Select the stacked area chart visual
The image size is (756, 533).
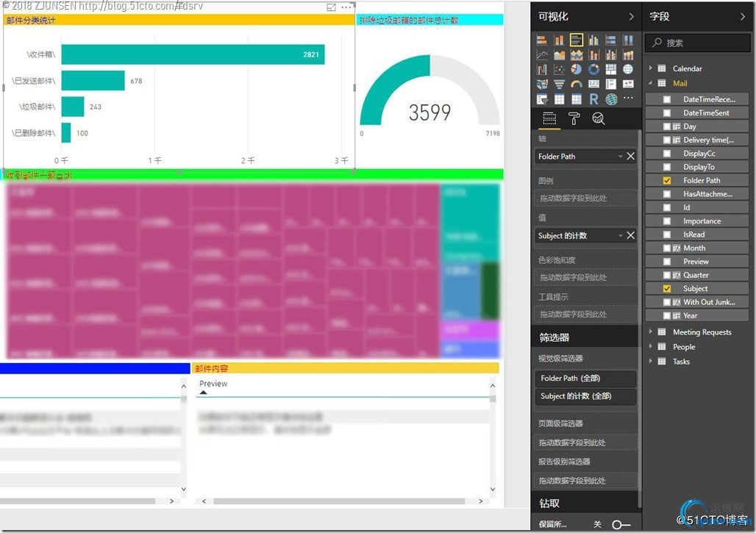(576, 55)
